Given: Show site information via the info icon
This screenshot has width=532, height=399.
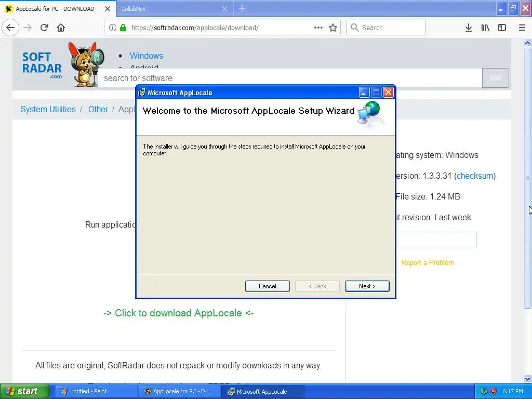Looking at the screenshot, I should pos(113,28).
